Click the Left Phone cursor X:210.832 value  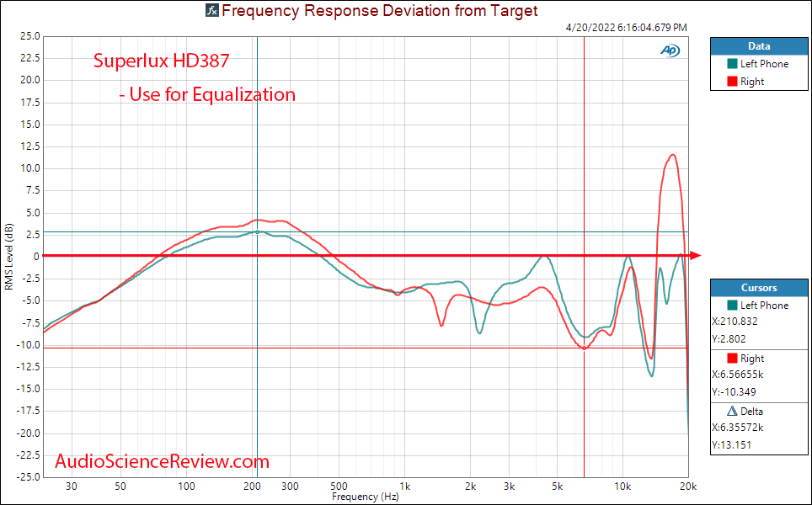tap(735, 322)
